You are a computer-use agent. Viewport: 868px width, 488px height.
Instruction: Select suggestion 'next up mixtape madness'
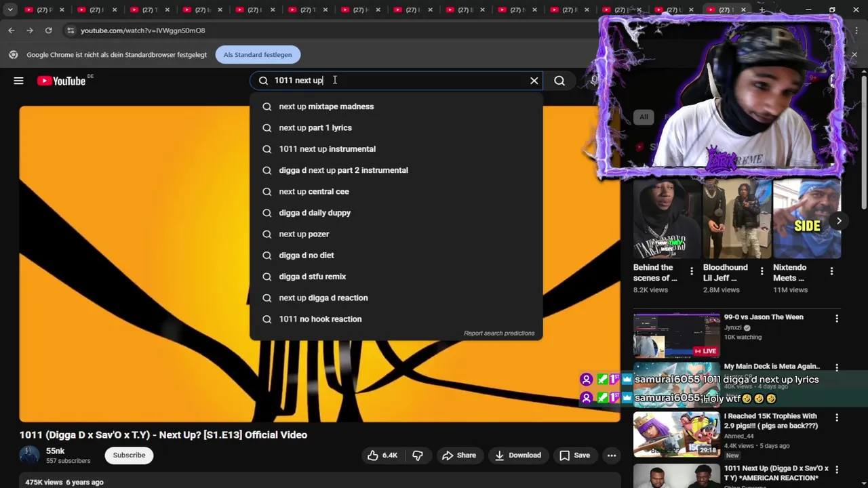point(396,106)
